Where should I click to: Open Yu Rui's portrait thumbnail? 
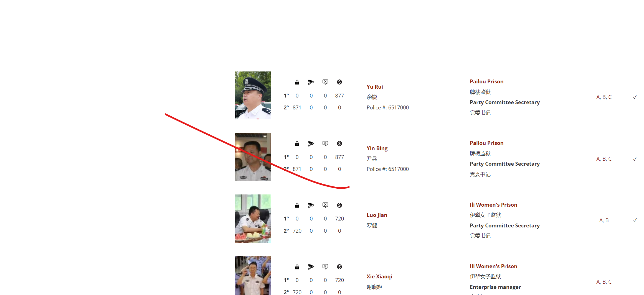(253, 95)
